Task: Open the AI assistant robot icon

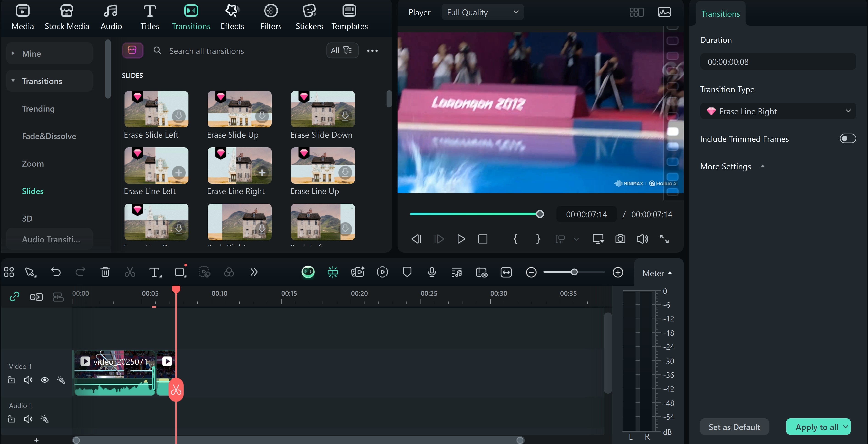Action: click(x=308, y=272)
